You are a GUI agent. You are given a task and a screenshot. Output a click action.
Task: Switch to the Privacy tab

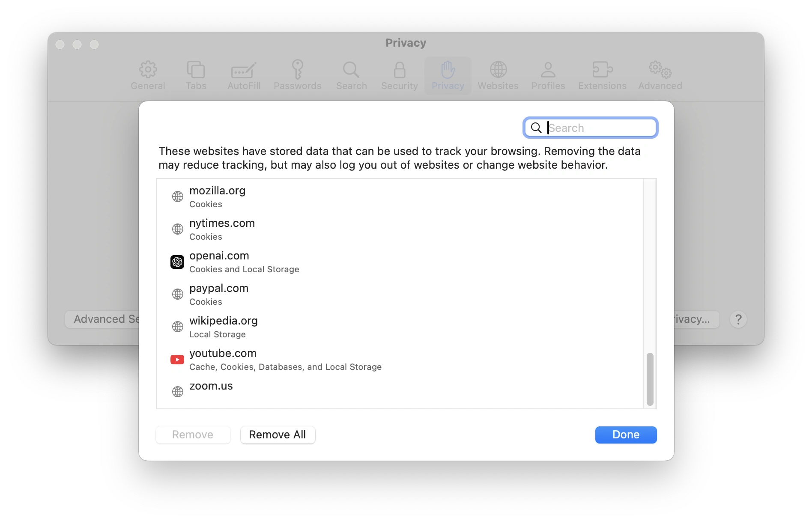(x=448, y=75)
